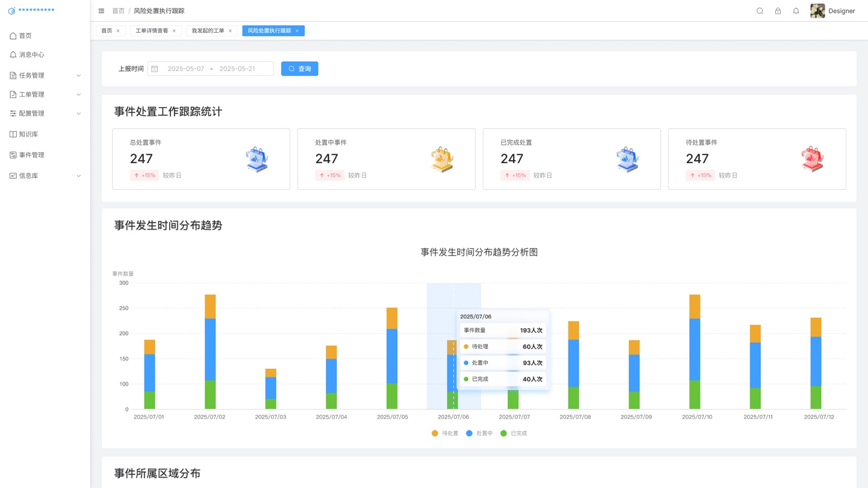868x488 pixels.
Task: Collapse sidebar with the hamburger icon
Action: pos(101,11)
